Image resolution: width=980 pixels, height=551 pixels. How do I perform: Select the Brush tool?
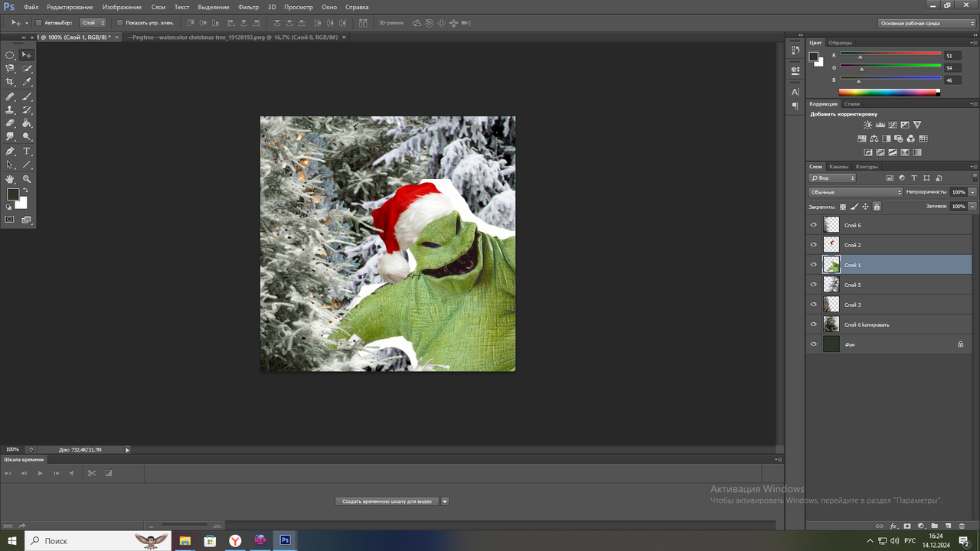(27, 97)
